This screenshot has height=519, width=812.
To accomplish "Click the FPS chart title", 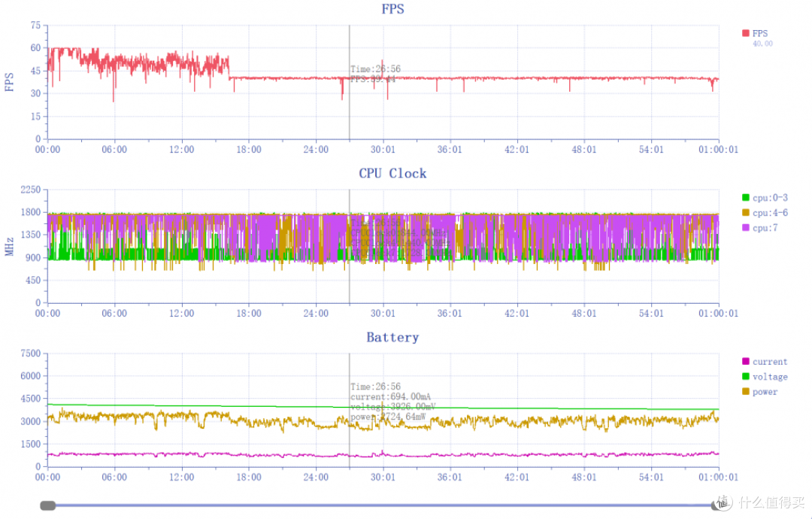I will click(392, 9).
